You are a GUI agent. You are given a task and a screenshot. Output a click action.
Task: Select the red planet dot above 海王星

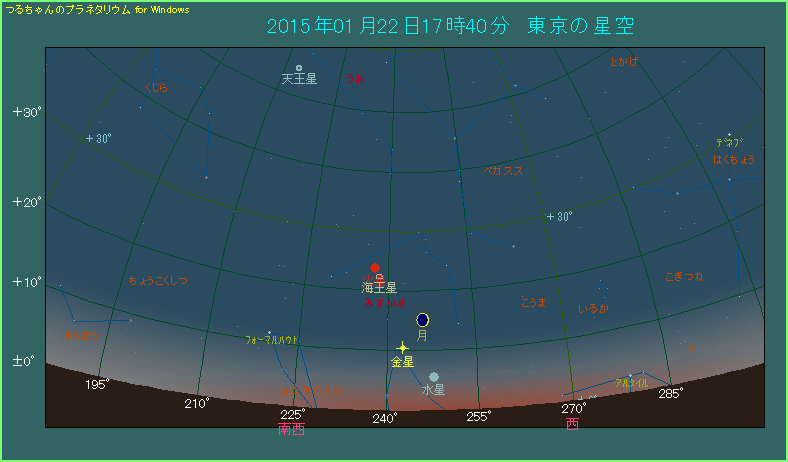[375, 268]
